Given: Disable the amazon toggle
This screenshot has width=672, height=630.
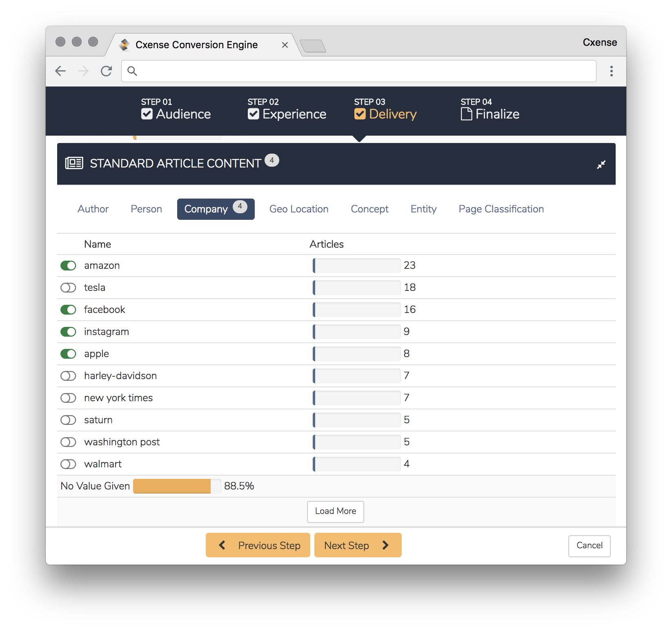Looking at the screenshot, I should coord(68,266).
